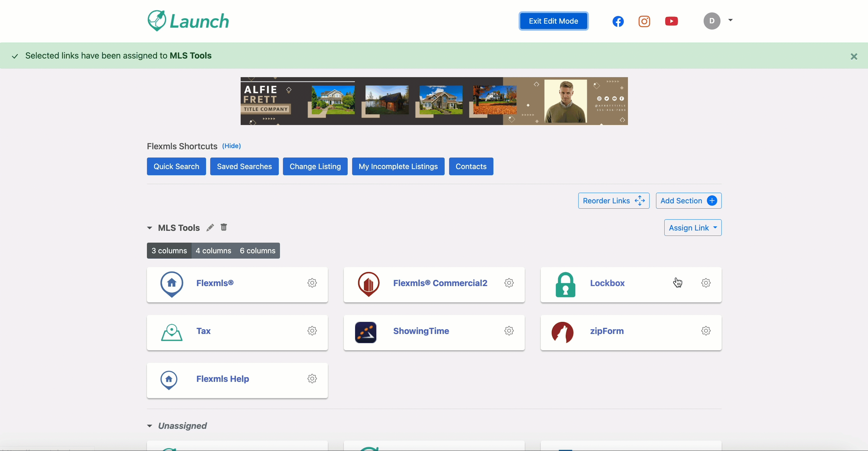Select the 6 columns layout
The image size is (868, 451).
[258, 251]
